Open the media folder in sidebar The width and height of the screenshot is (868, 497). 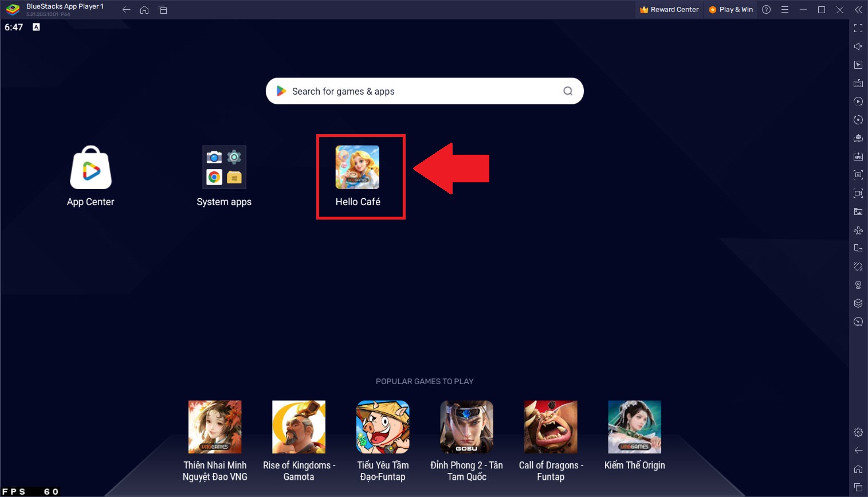(858, 212)
